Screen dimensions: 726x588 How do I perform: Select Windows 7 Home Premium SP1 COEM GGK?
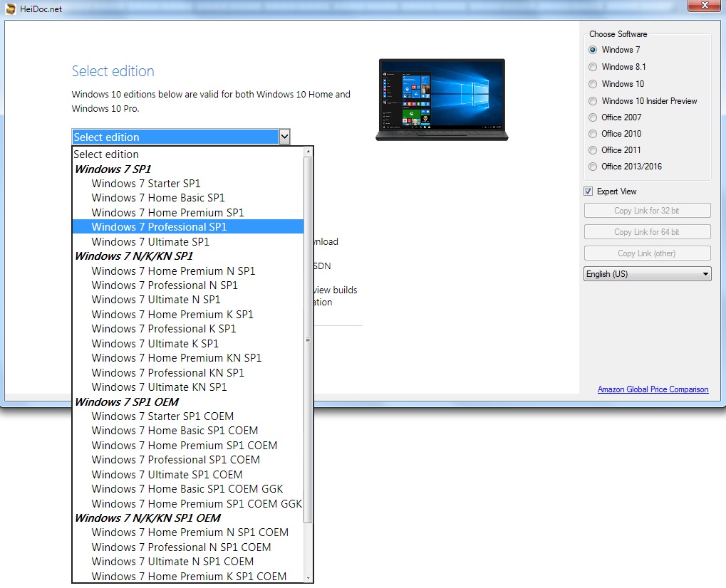tap(188, 503)
